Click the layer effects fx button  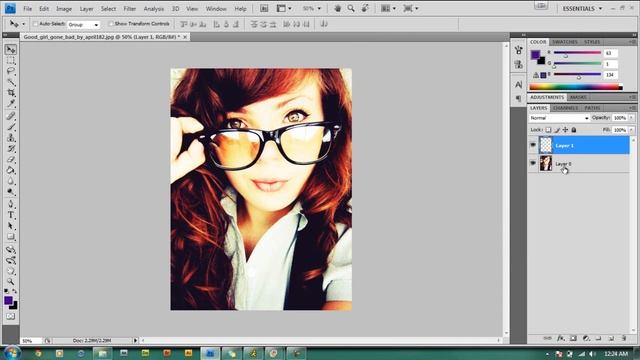tap(561, 338)
